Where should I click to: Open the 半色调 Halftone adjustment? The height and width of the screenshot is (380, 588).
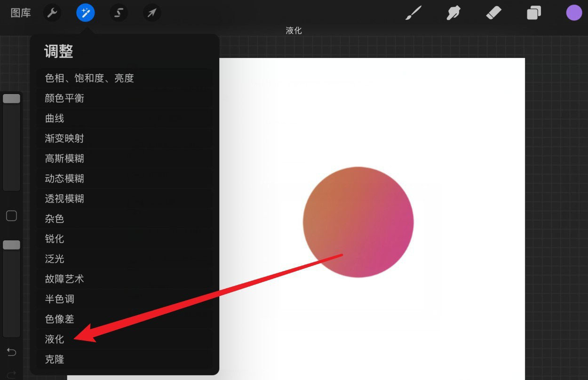tap(59, 299)
